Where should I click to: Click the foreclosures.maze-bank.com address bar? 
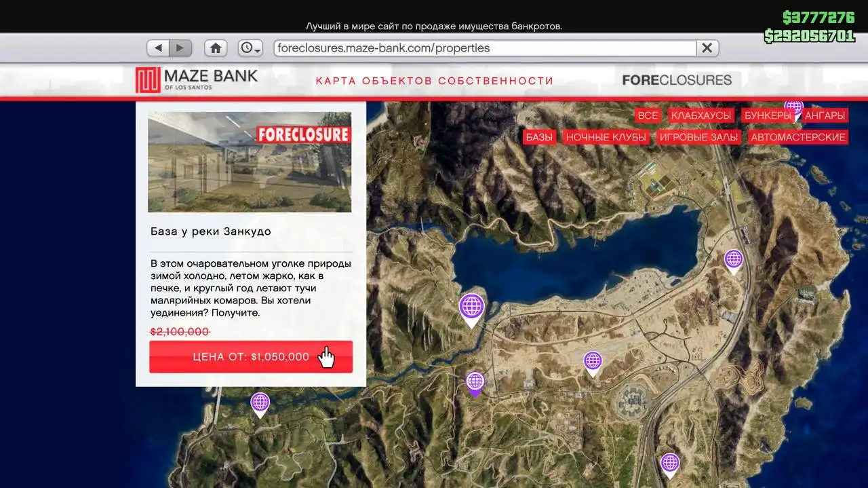[485, 48]
